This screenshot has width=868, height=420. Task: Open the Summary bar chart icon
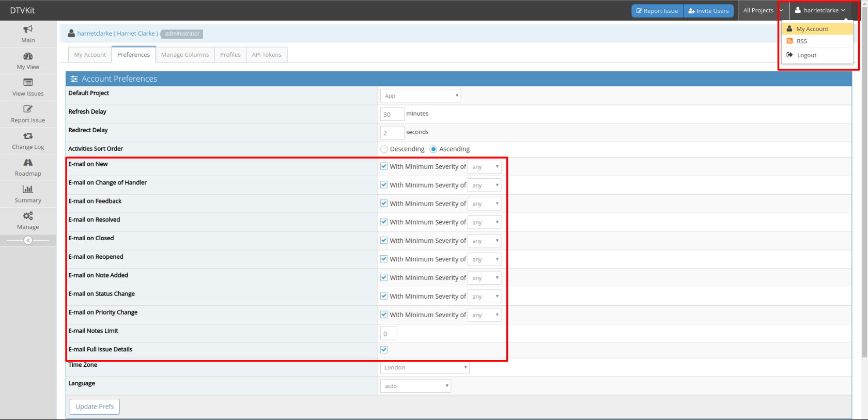click(28, 190)
